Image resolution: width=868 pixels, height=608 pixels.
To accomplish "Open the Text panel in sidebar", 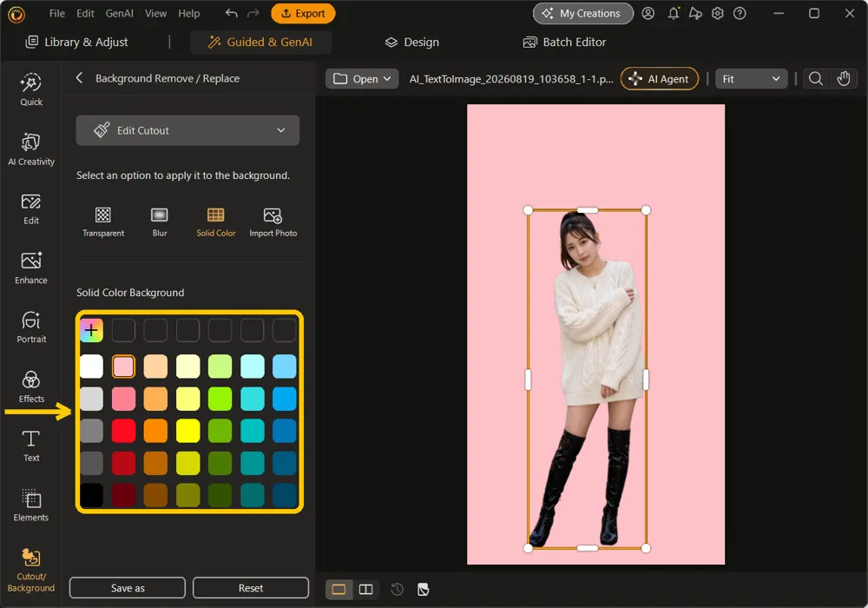I will pyautogui.click(x=31, y=446).
